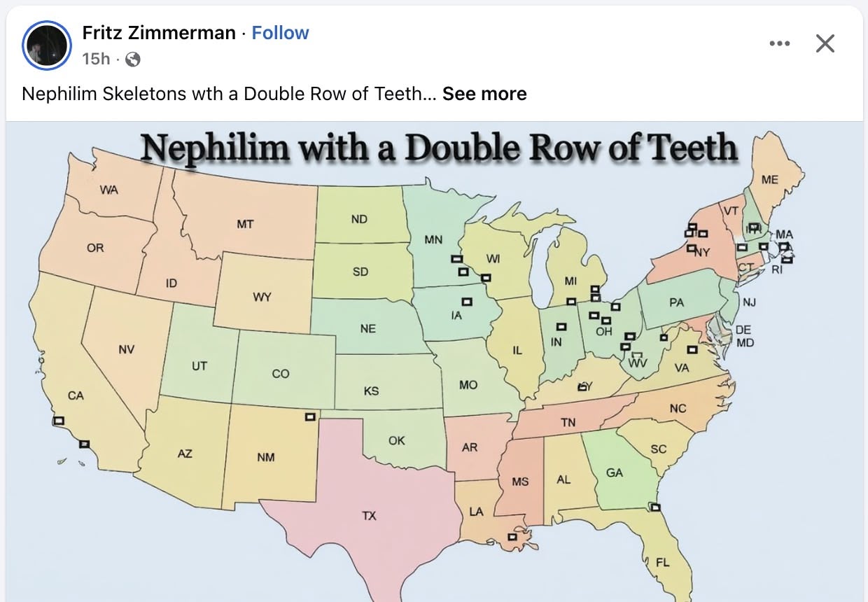Expand the post text with See more
868x602 pixels.
pyautogui.click(x=484, y=94)
